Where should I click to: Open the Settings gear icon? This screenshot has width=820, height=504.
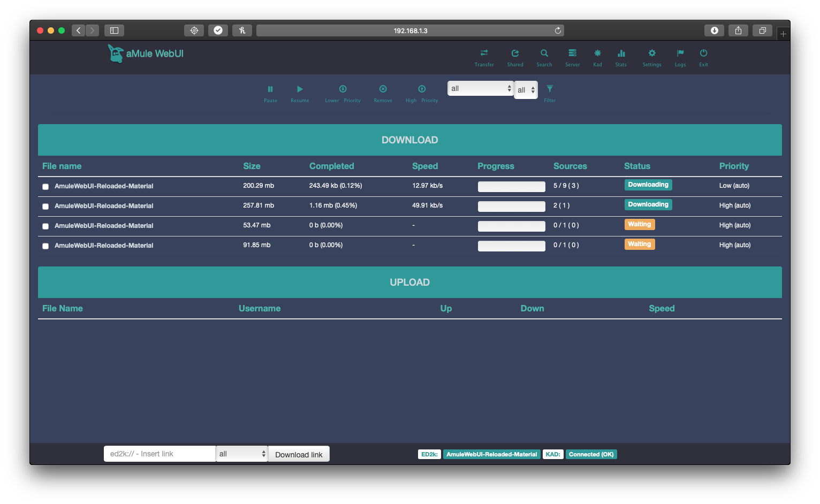pos(651,53)
